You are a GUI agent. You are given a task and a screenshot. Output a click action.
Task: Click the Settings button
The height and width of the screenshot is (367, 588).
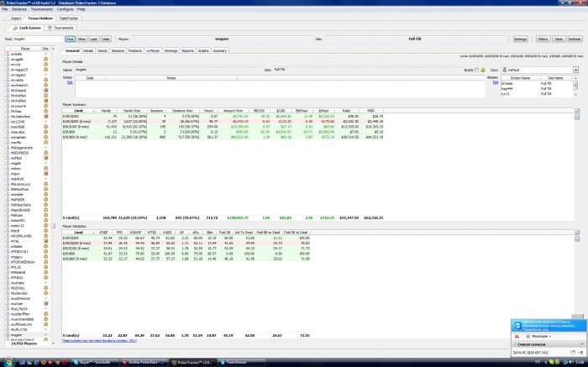tap(520, 39)
